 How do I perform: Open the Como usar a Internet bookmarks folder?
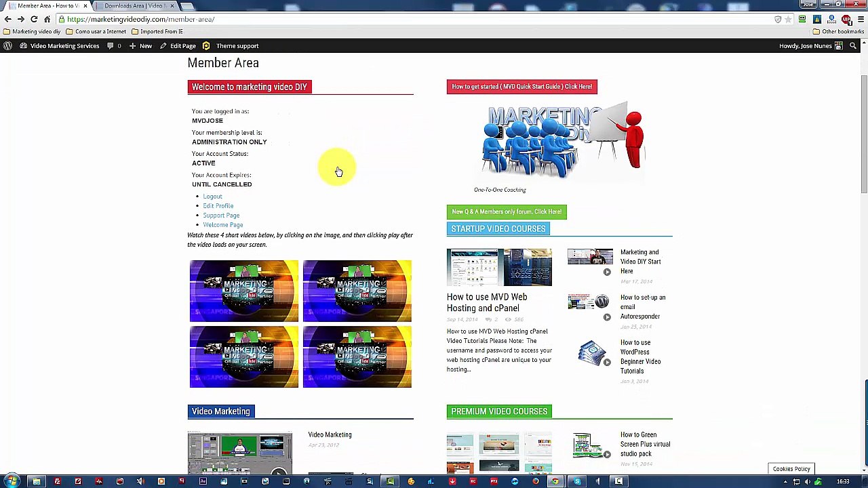coord(96,32)
